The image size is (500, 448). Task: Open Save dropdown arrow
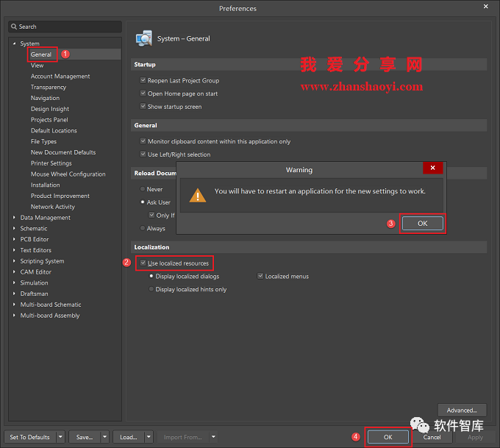point(104,437)
